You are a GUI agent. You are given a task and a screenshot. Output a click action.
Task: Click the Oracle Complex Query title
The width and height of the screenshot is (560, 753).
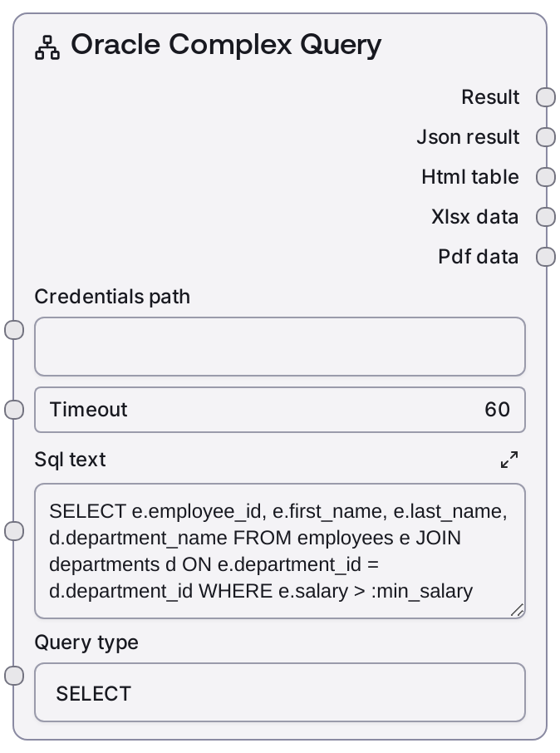pos(226,46)
